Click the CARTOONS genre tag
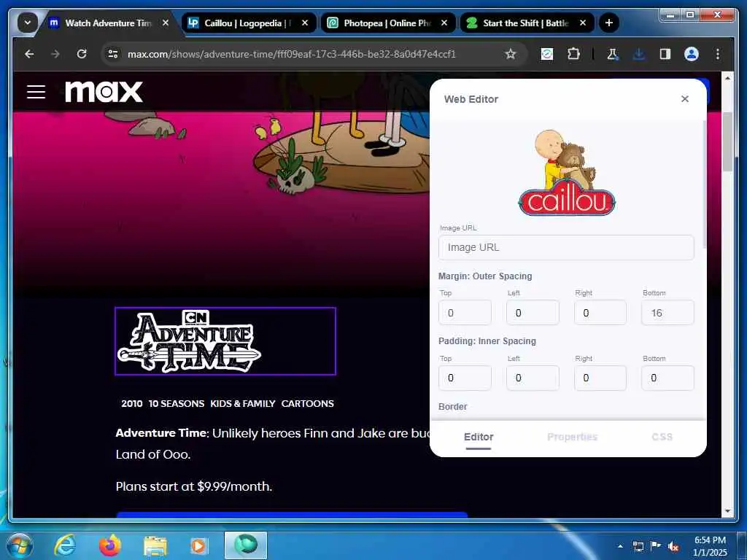Image resolution: width=747 pixels, height=560 pixels. [x=307, y=403]
